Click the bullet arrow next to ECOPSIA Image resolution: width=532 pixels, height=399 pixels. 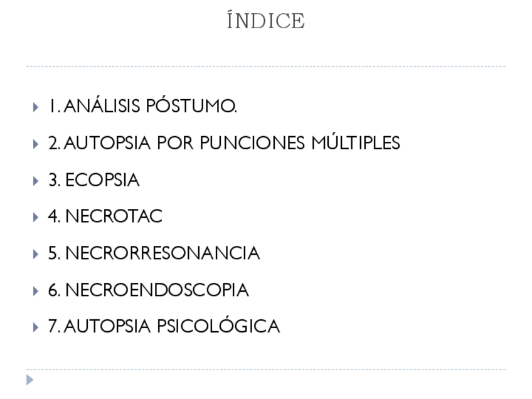coord(35,181)
